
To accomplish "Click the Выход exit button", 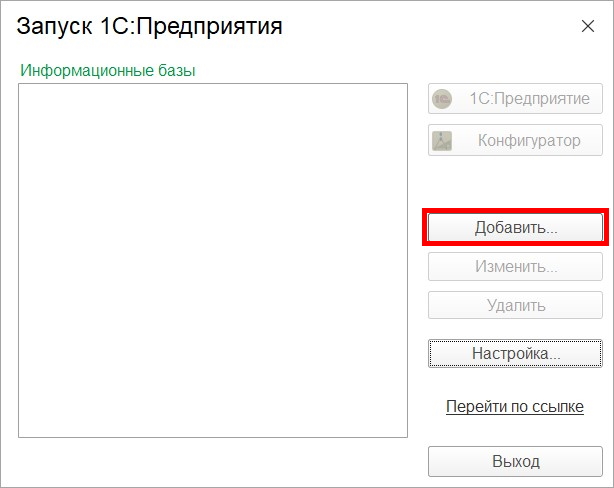I will pyautogui.click(x=515, y=461).
